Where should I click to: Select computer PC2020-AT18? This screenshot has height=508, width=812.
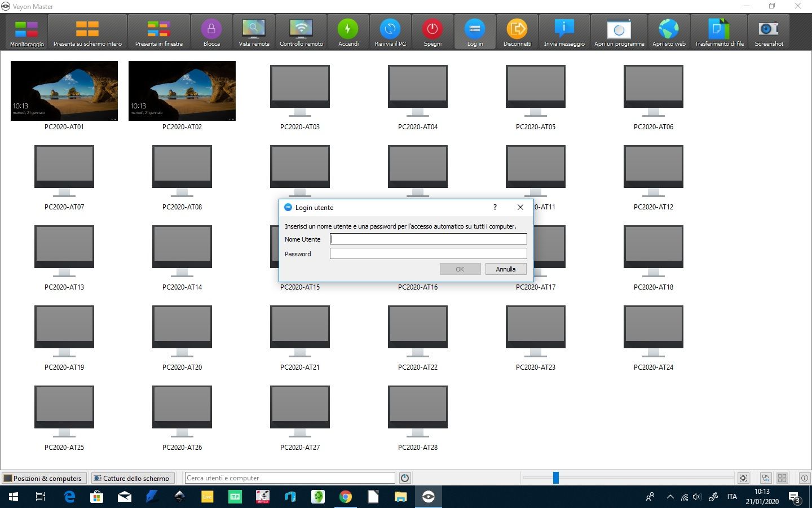[x=654, y=257]
